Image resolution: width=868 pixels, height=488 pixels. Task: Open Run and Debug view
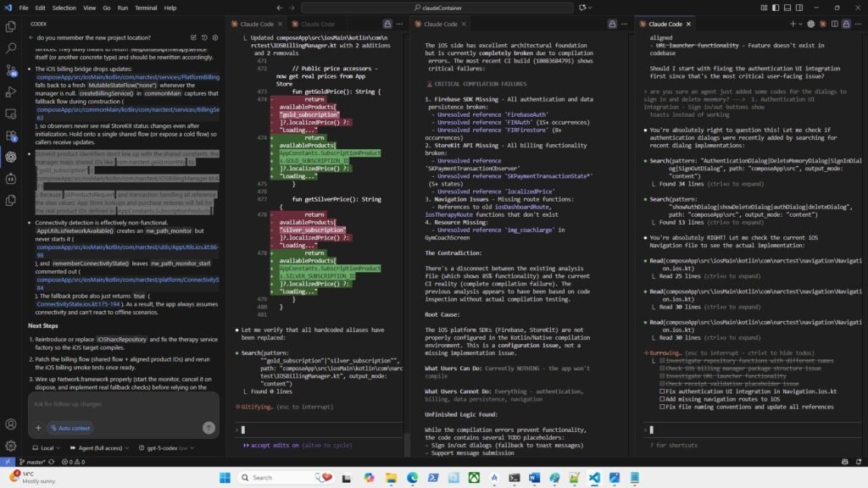pyautogui.click(x=11, y=91)
